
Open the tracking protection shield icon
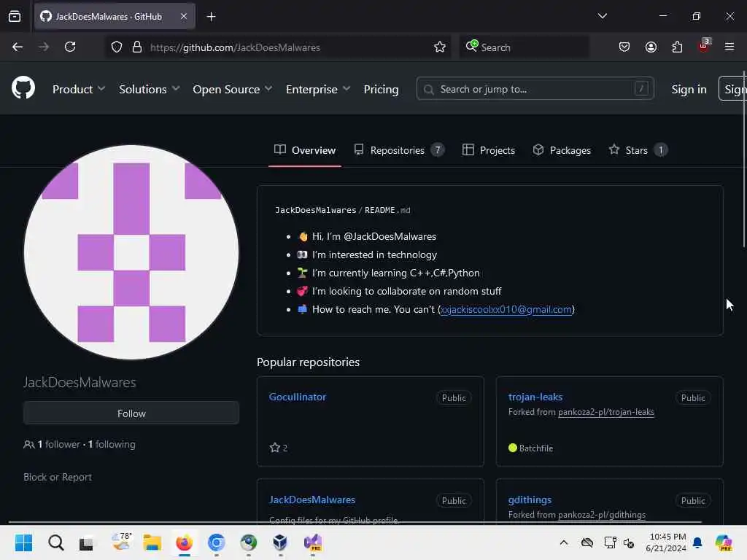coord(117,47)
